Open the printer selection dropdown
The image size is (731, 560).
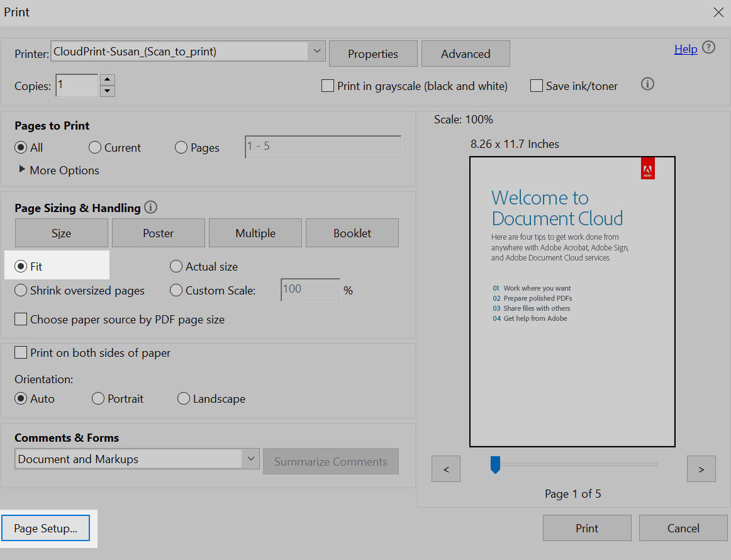(317, 51)
